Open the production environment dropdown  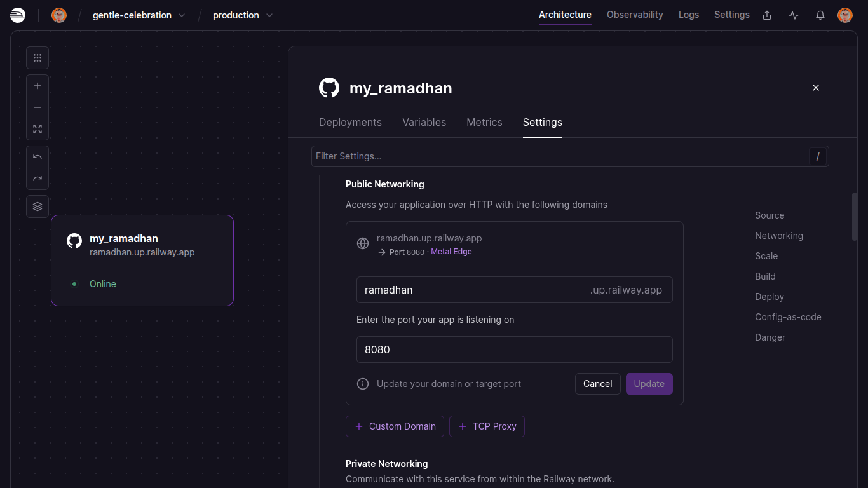[243, 15]
